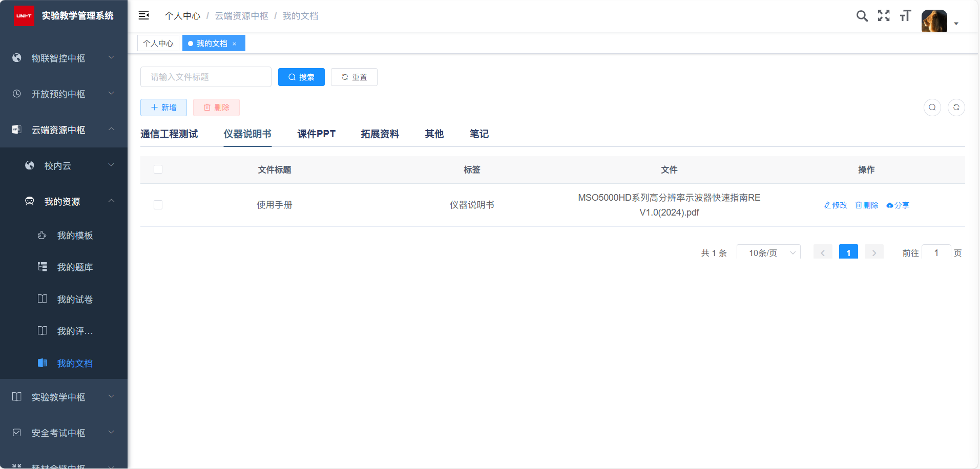Switch to the 笔记 tab
Viewport: 980px width, 469px height.
[x=479, y=134]
